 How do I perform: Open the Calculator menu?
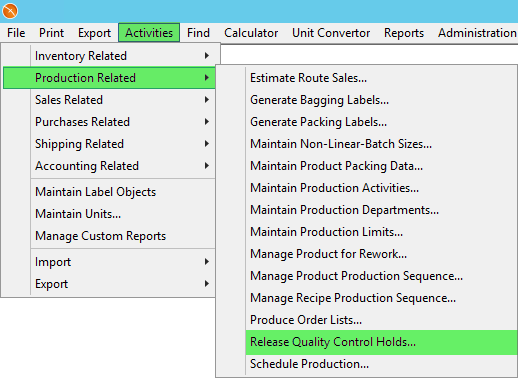click(251, 33)
